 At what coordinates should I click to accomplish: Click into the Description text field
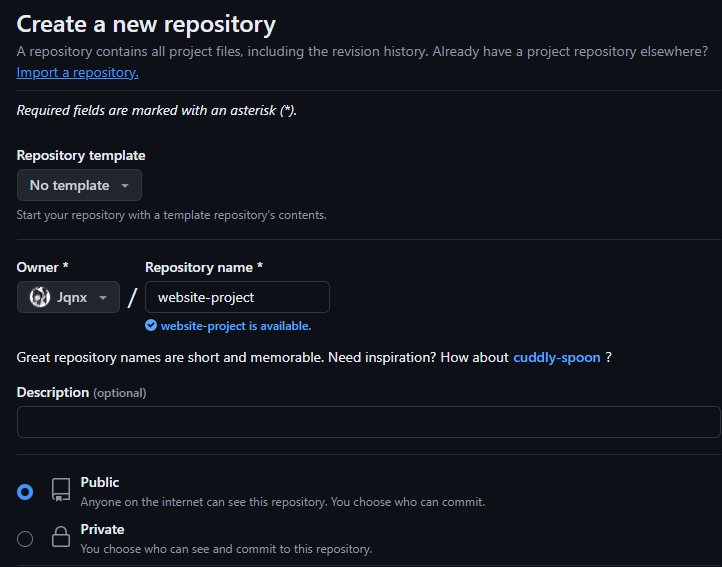(368, 421)
